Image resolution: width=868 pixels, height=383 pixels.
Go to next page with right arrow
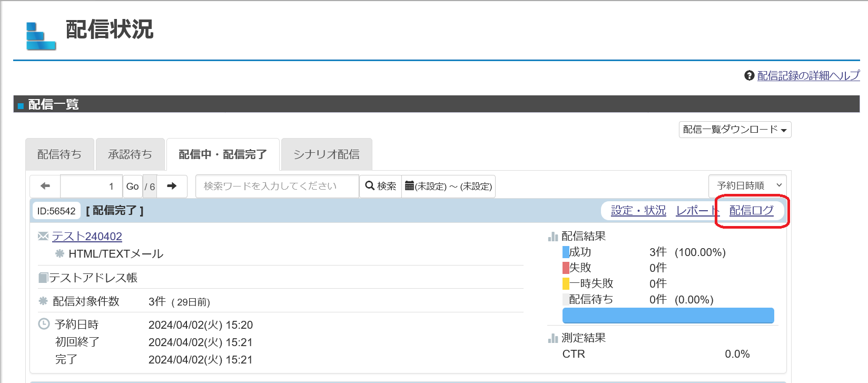[x=172, y=186]
